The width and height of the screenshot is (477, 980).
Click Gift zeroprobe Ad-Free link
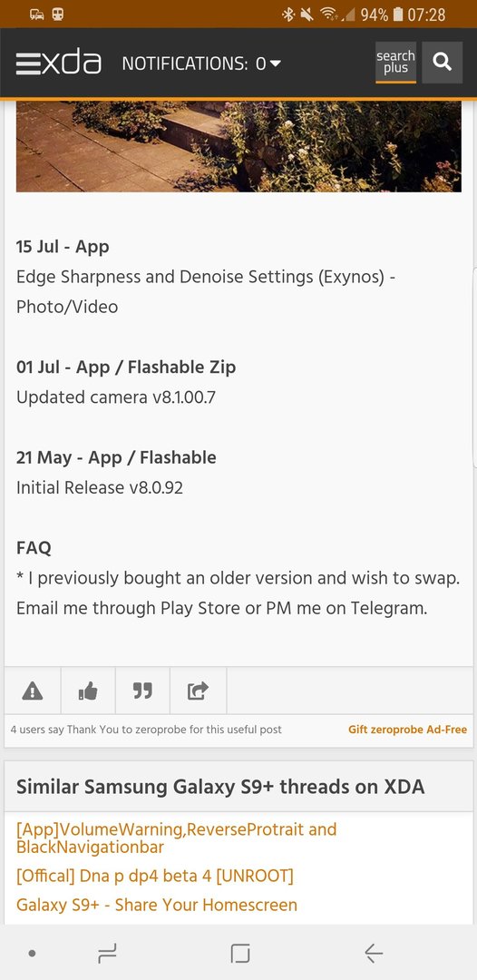point(408,730)
